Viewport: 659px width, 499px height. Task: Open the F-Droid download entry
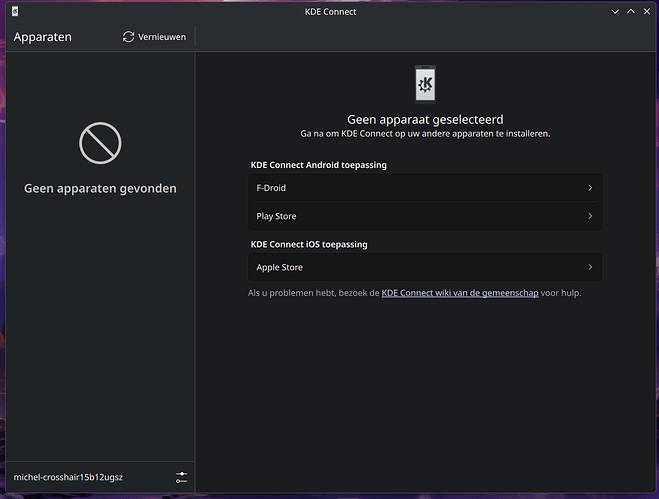(425, 188)
